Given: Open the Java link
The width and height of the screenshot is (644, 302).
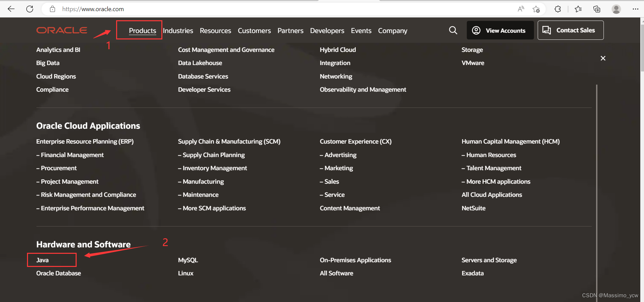Looking at the screenshot, I should pos(43,260).
